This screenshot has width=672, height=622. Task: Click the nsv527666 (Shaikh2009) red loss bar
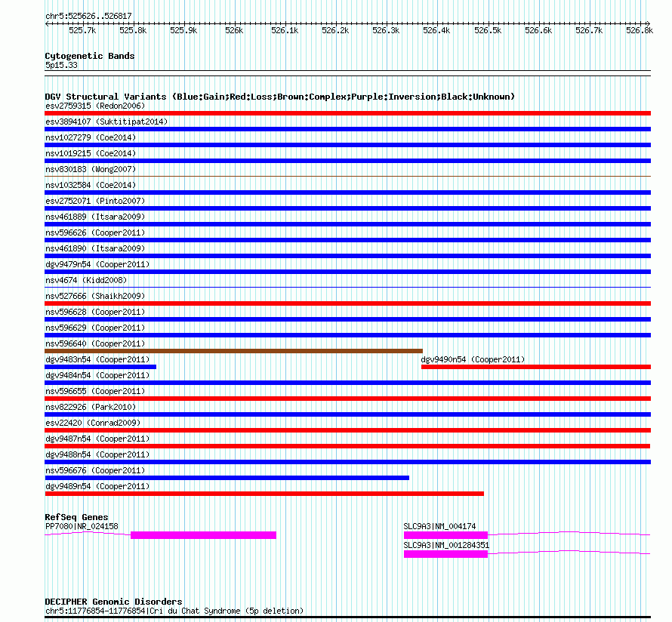pos(347,303)
